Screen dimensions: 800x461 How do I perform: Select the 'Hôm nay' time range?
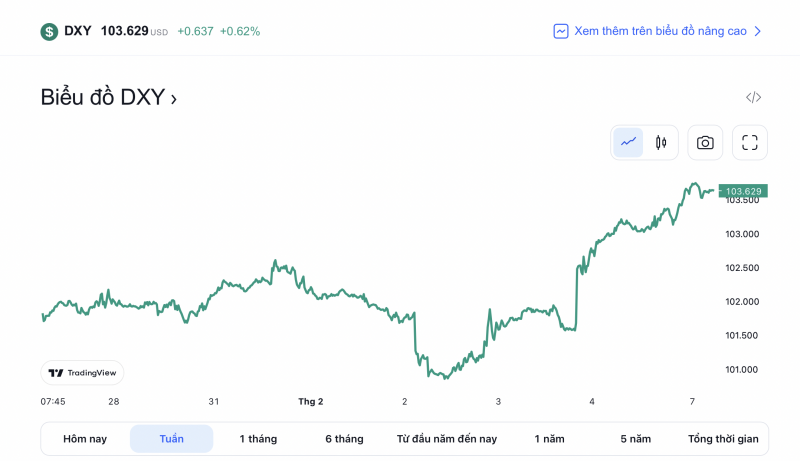pos(85,439)
